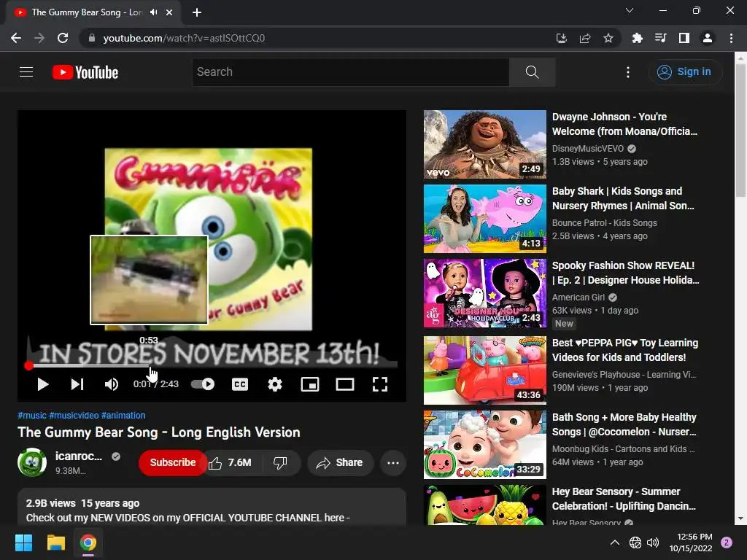
Task: Open the tab search chevron
Action: (630, 10)
